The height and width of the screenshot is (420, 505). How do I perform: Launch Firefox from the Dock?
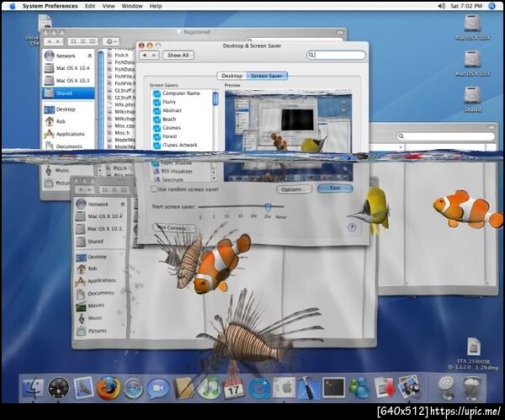(x=109, y=388)
